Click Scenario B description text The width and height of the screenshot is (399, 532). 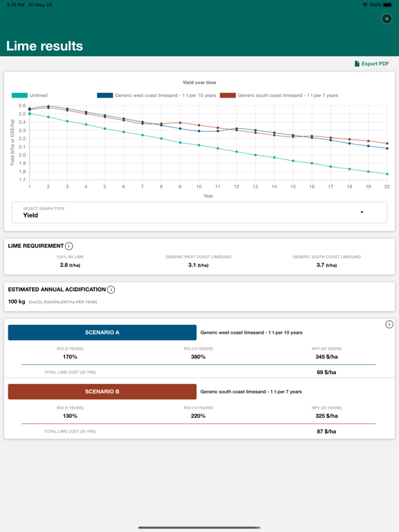pyautogui.click(x=251, y=391)
